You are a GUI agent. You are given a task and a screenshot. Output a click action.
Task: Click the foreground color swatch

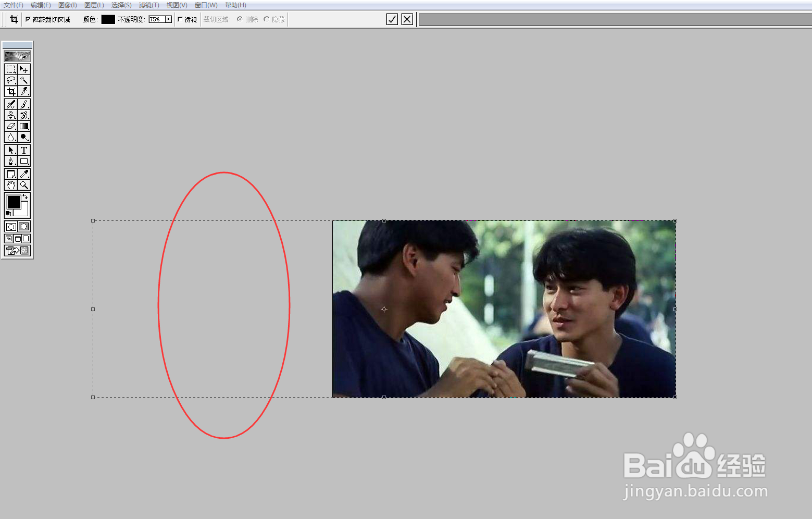coord(14,202)
